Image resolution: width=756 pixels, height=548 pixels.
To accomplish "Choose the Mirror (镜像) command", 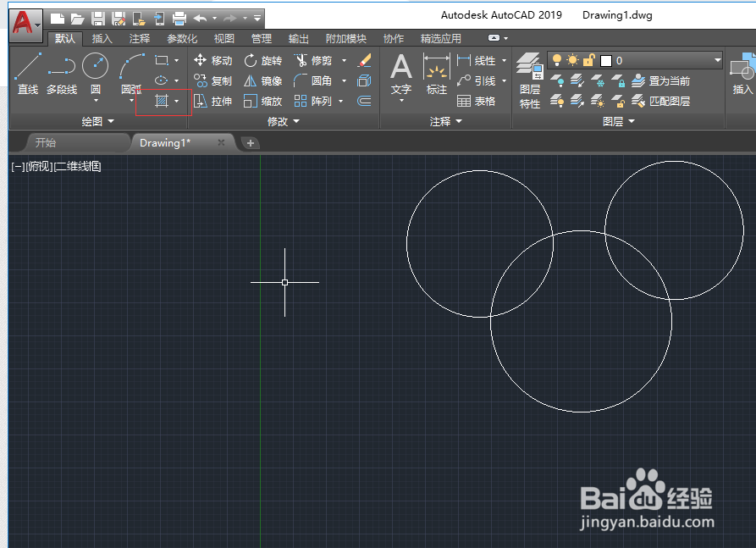I will (x=262, y=80).
